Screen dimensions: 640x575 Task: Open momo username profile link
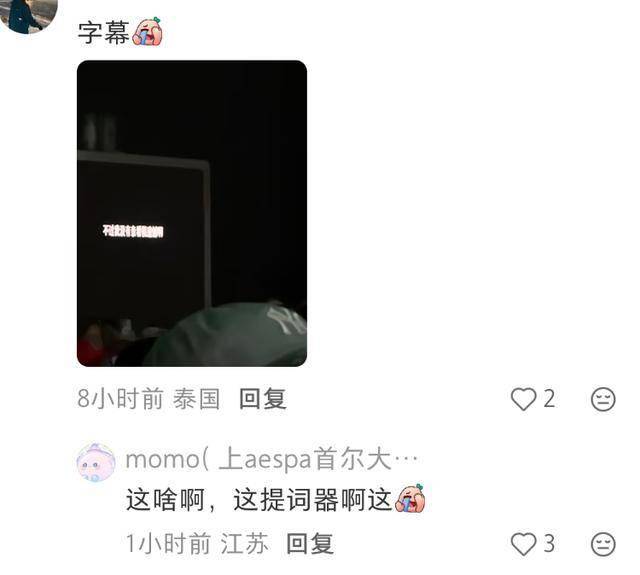point(271,460)
